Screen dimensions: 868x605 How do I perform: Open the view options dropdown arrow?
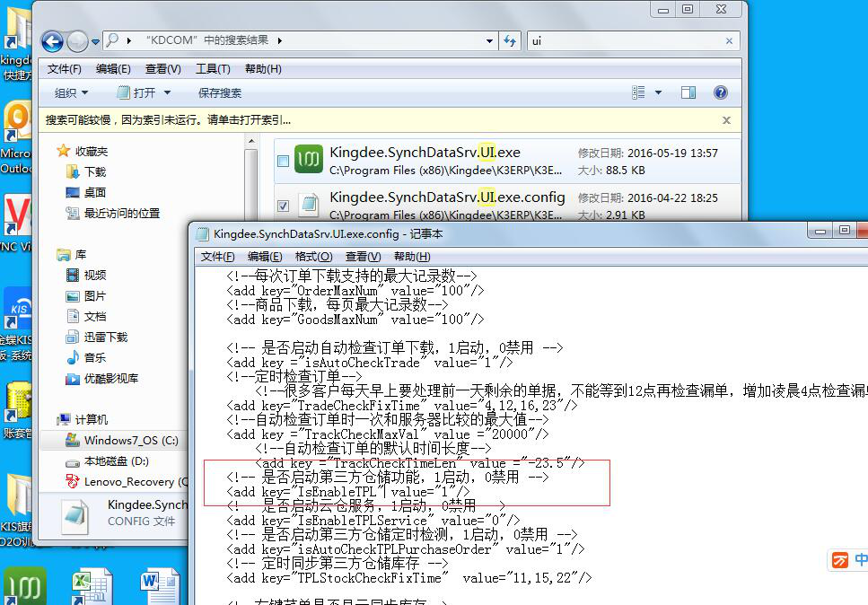(658, 92)
